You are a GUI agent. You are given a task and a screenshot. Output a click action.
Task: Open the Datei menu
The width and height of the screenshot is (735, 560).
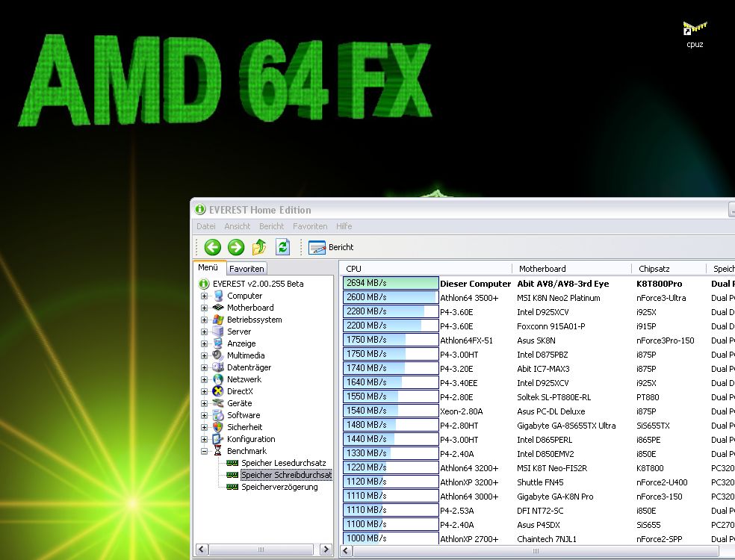[x=205, y=226]
